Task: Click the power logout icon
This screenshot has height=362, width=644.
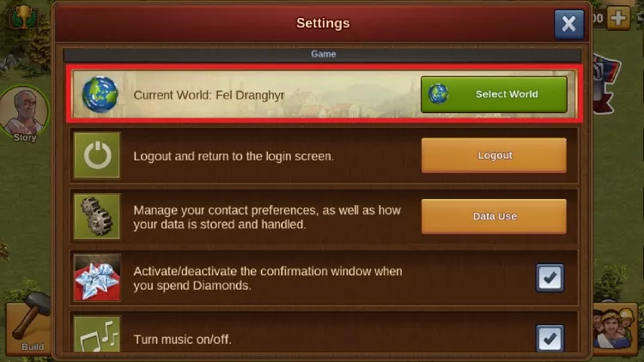Action: point(97,155)
